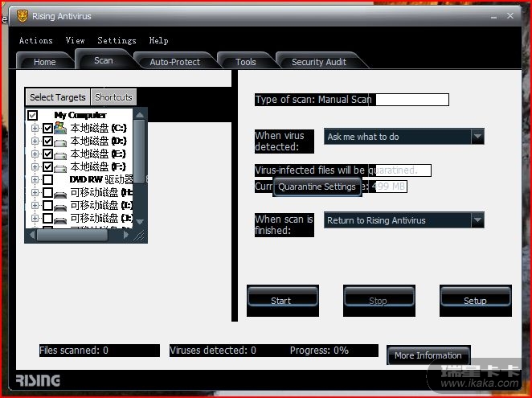Open the Settings menu
The image size is (532, 398).
(x=117, y=40)
